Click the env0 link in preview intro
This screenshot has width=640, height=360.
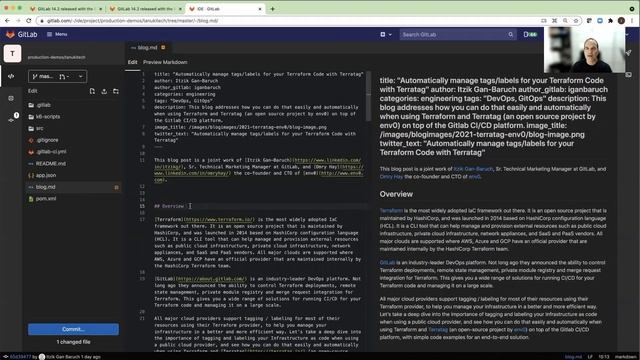tap(474, 177)
